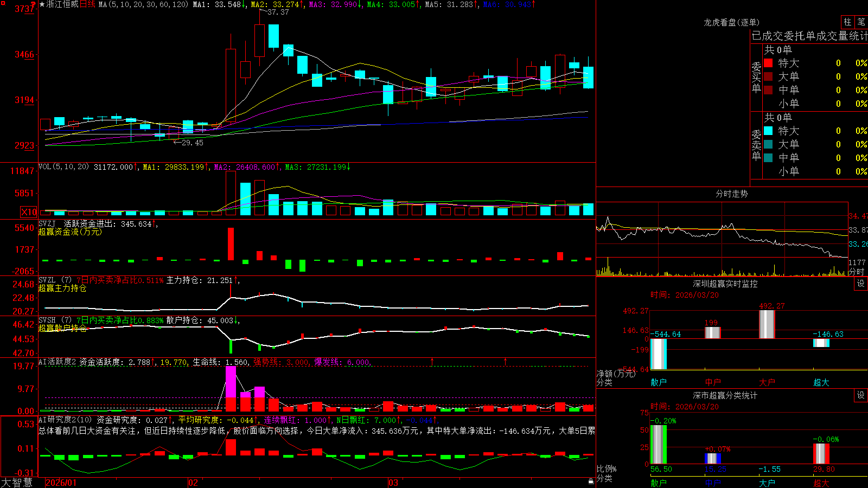Viewport: 868px width, 488px height.
Task: Click the tallest magenta AI活跃度 bar
Action: (x=231, y=382)
